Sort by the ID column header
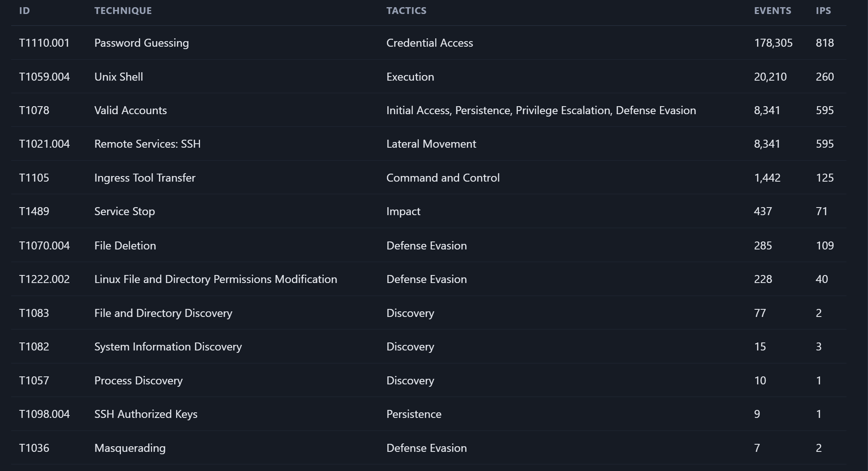 point(24,11)
